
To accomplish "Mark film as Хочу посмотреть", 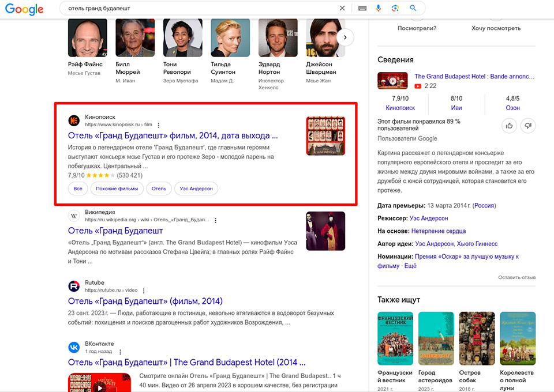I will coord(496,28).
